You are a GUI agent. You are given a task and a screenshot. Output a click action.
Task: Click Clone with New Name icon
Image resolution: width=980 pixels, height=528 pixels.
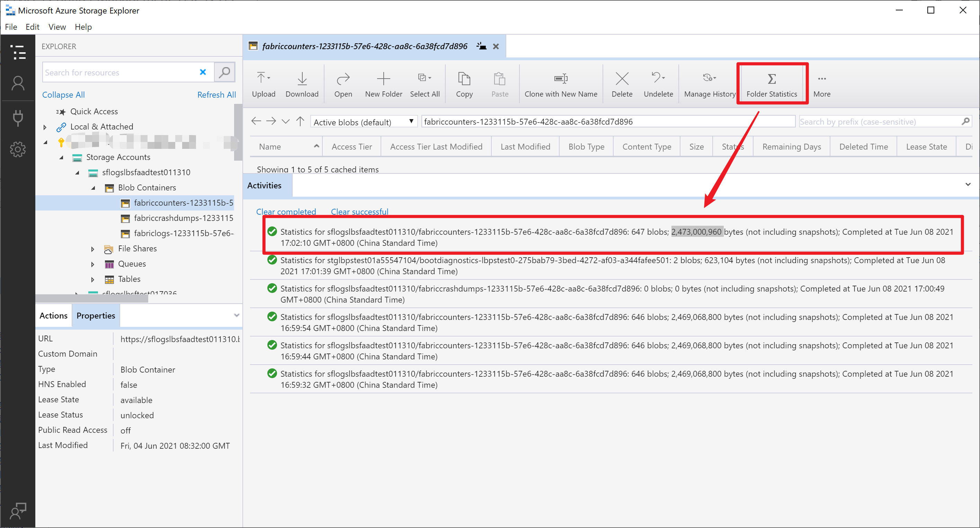click(560, 78)
